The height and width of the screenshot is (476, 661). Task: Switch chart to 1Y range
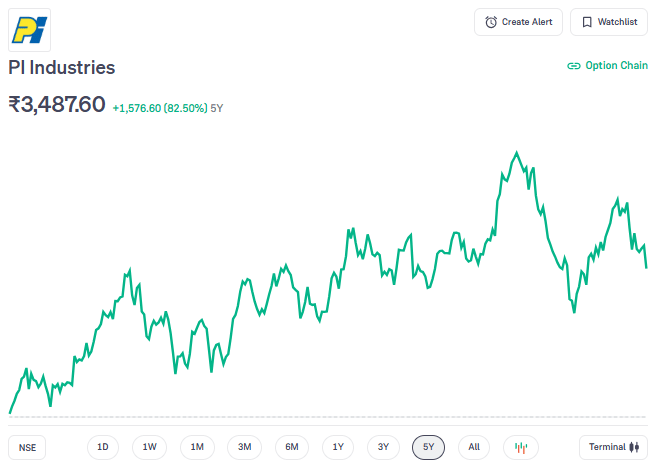tap(338, 447)
